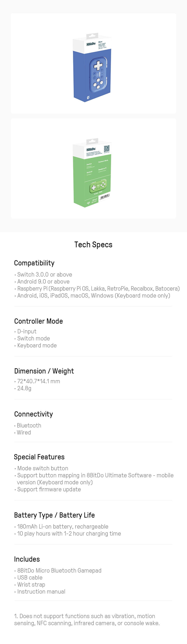
Task: Click the QR code on the green box
Action: click(107, 149)
